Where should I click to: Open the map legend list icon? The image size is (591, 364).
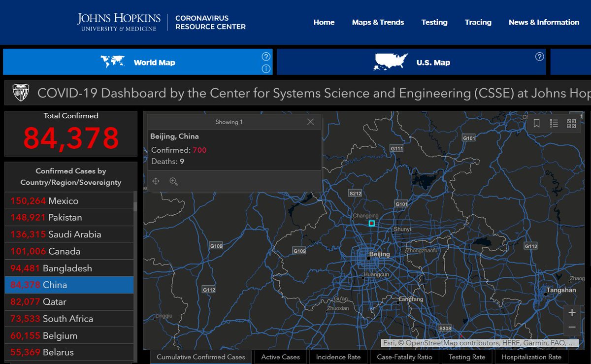click(554, 124)
